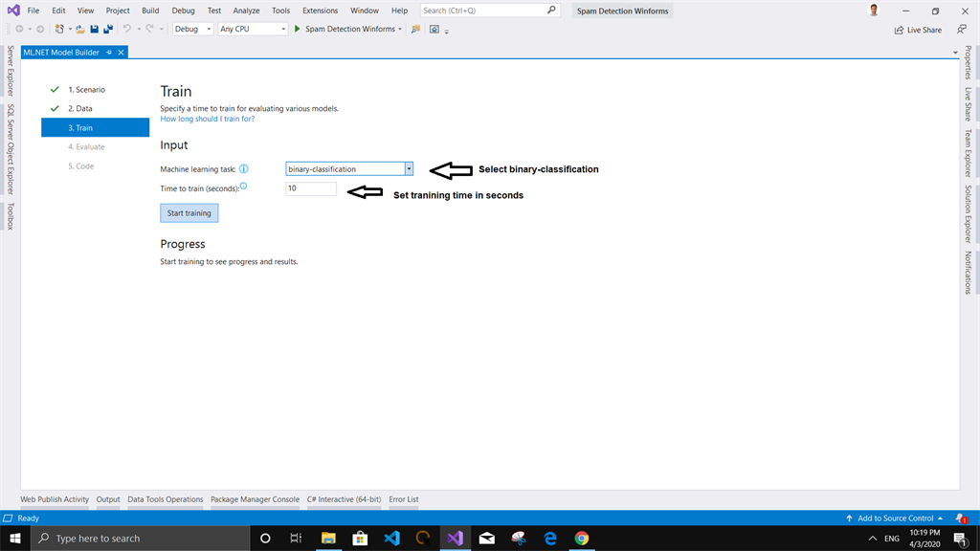Click the Time to train seconds input field

(309, 188)
